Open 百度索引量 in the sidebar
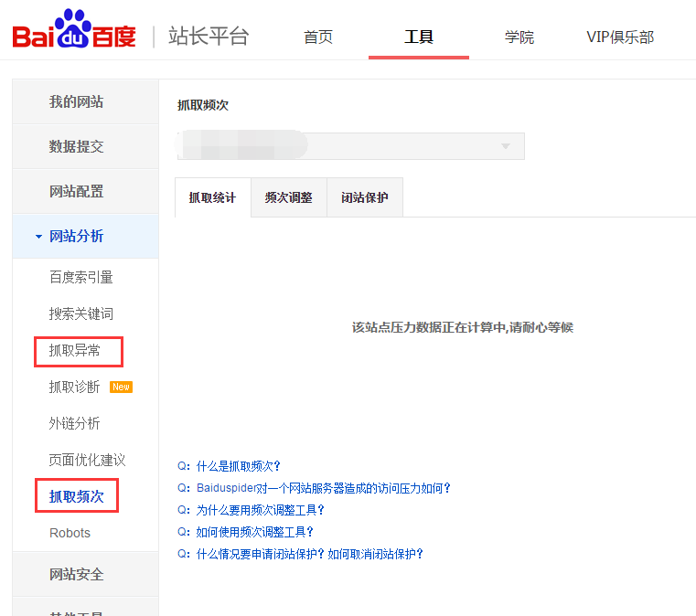 [x=80, y=277]
